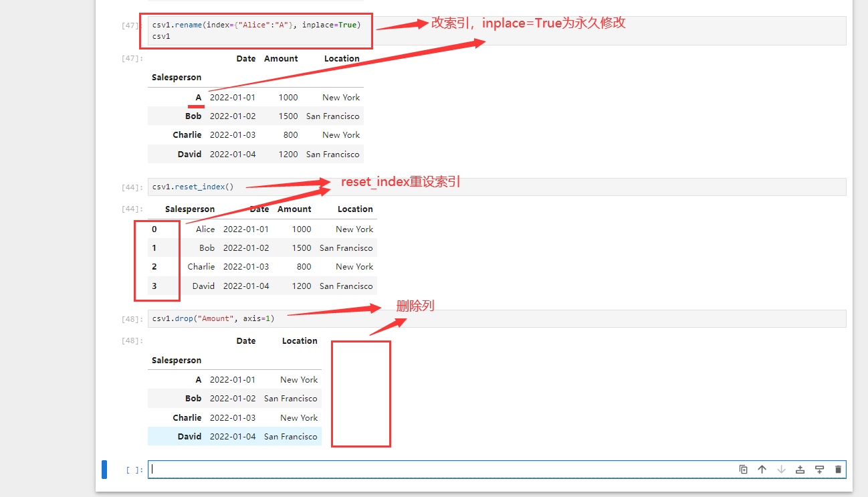The image size is (868, 497).
Task: Place cursor in csv1.drop code cell
Action: (498, 318)
